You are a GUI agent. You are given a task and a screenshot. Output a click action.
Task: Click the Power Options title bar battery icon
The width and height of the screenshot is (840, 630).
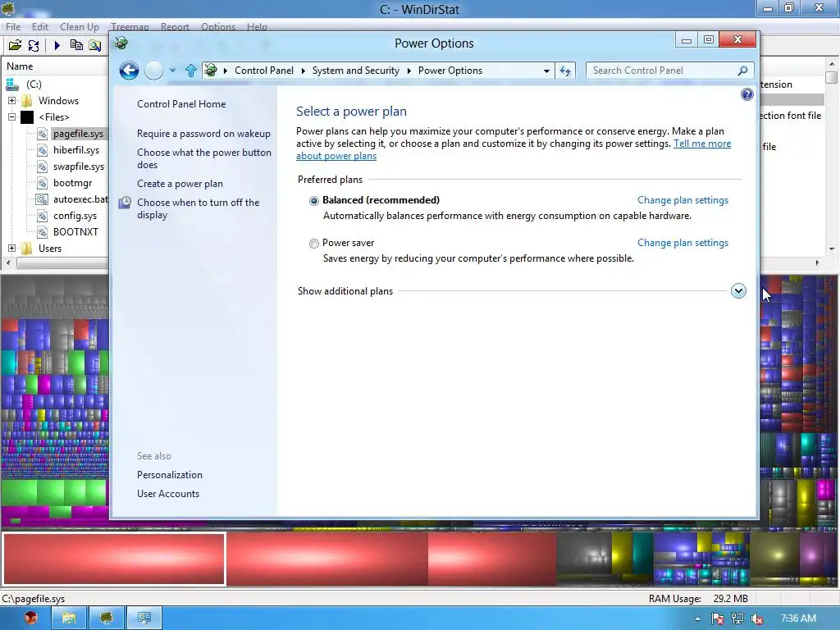pos(121,43)
